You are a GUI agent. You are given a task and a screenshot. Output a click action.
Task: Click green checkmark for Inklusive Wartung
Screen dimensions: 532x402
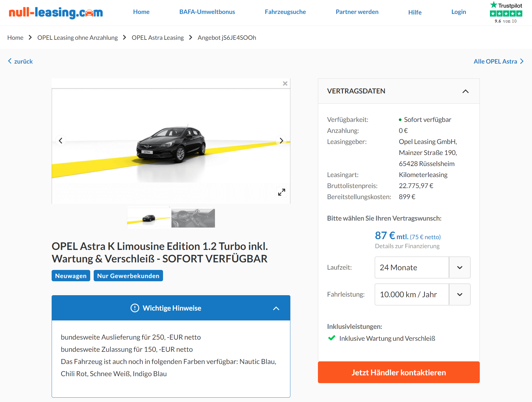pos(332,338)
